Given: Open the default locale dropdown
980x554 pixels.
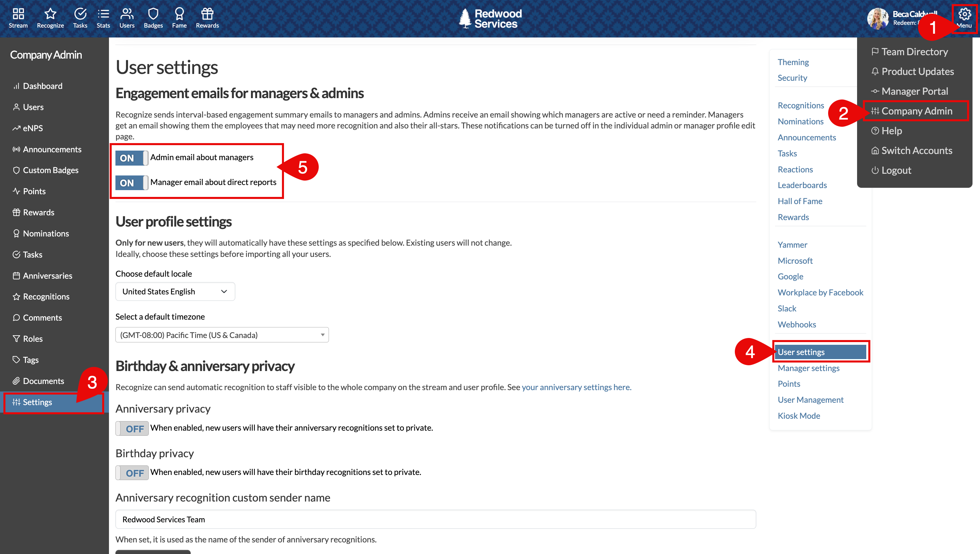Looking at the screenshot, I should pyautogui.click(x=175, y=292).
